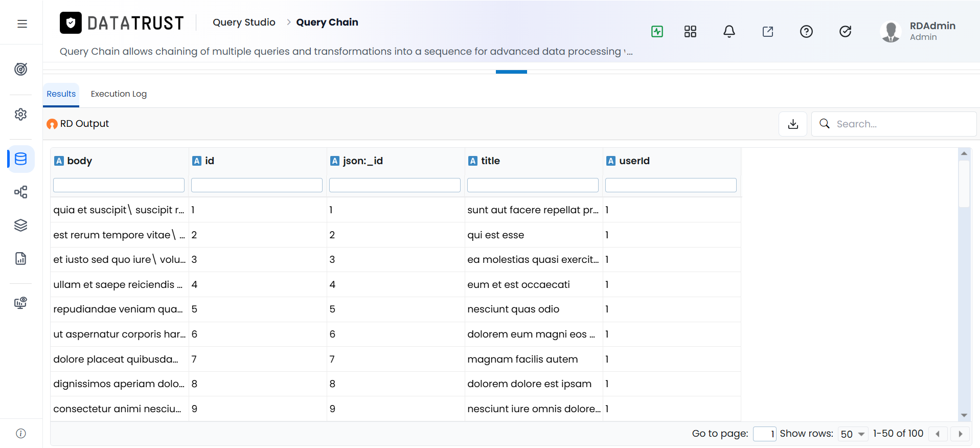Open the layers icon in sidebar
This screenshot has width=980, height=448.
pyautogui.click(x=21, y=225)
